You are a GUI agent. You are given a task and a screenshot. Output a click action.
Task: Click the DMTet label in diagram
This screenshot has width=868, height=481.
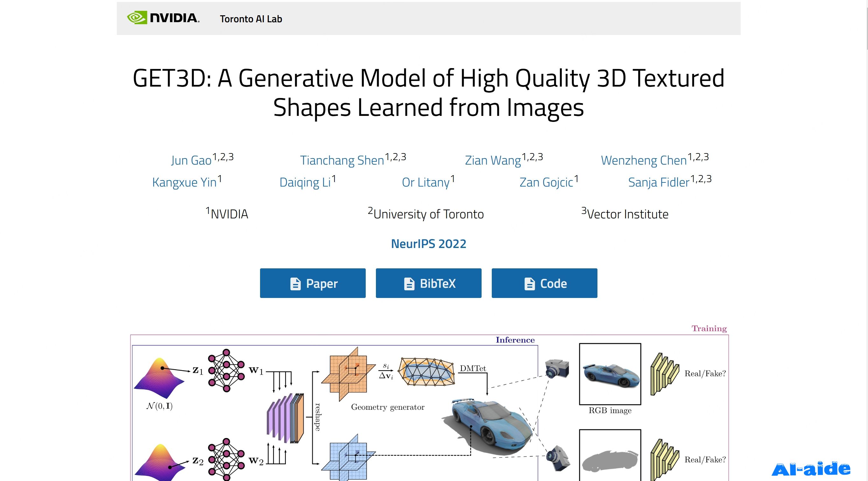point(473,368)
